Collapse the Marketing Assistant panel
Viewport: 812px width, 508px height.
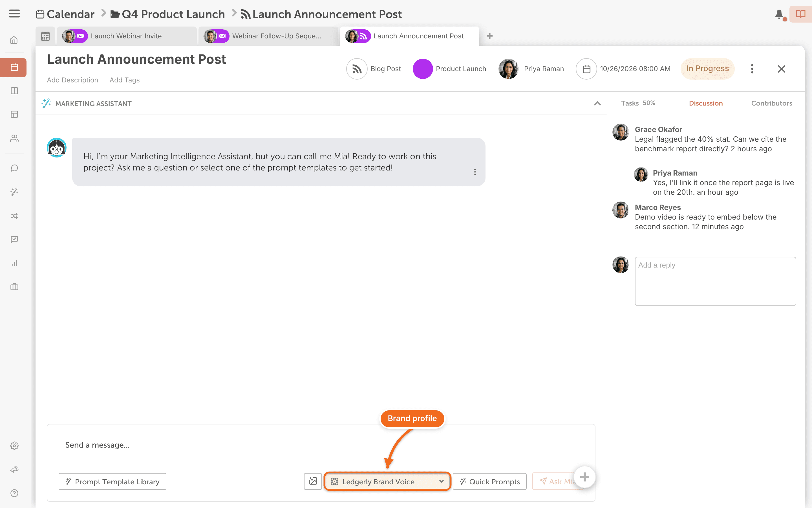tap(597, 104)
